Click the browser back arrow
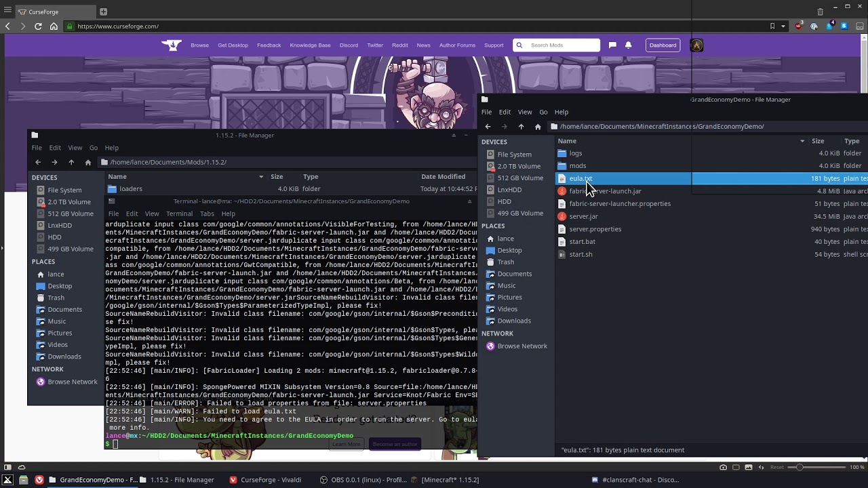Viewport: 868px width, 488px height. 7,26
